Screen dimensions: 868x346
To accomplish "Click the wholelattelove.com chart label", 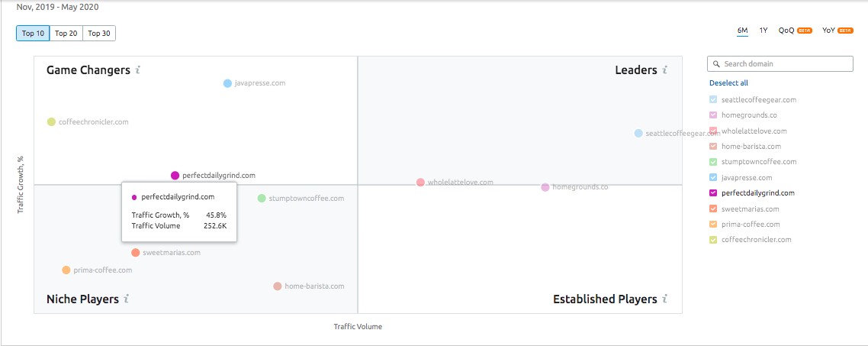I will pos(460,183).
